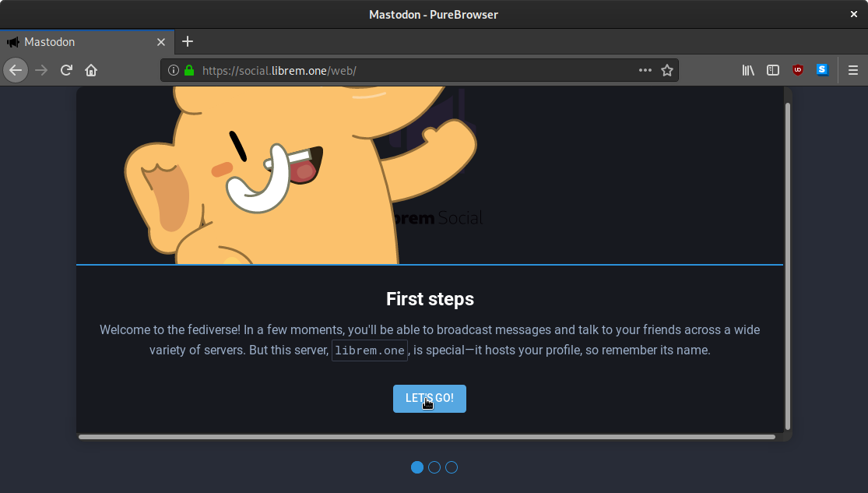Click the vertical scrollbar of the modal

pyautogui.click(x=788, y=266)
